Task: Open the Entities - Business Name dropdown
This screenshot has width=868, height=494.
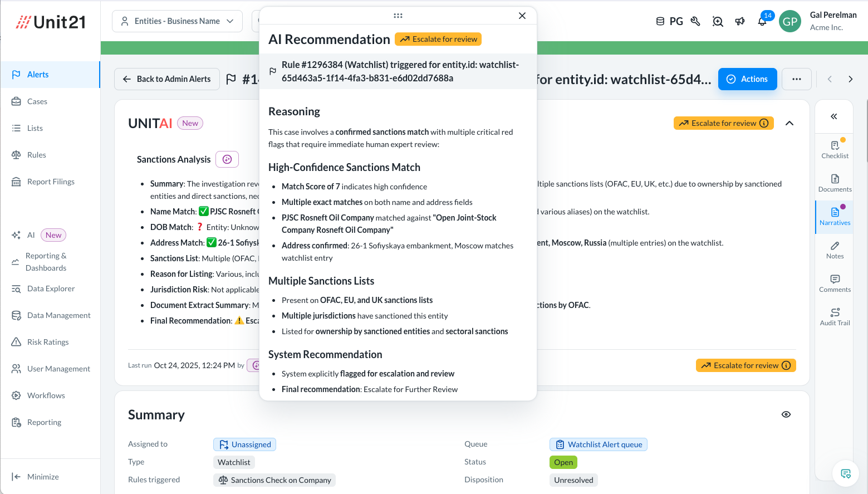Action: pos(177,21)
